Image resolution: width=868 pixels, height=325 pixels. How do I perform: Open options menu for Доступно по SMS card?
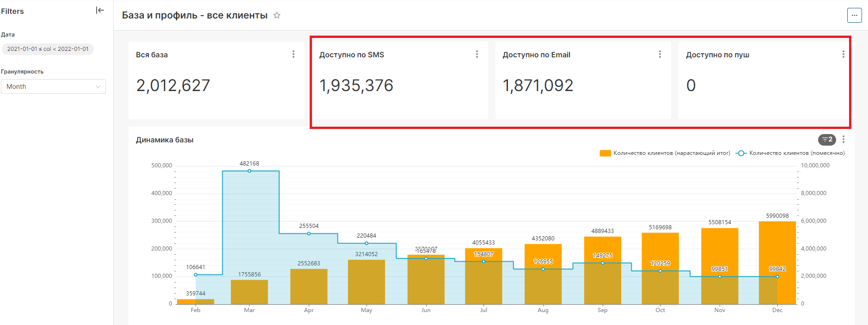[477, 54]
